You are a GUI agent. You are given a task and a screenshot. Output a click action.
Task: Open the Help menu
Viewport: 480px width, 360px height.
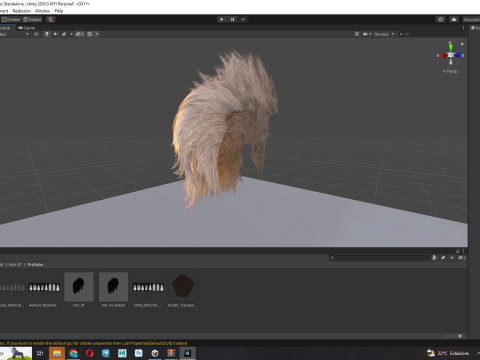click(x=59, y=11)
